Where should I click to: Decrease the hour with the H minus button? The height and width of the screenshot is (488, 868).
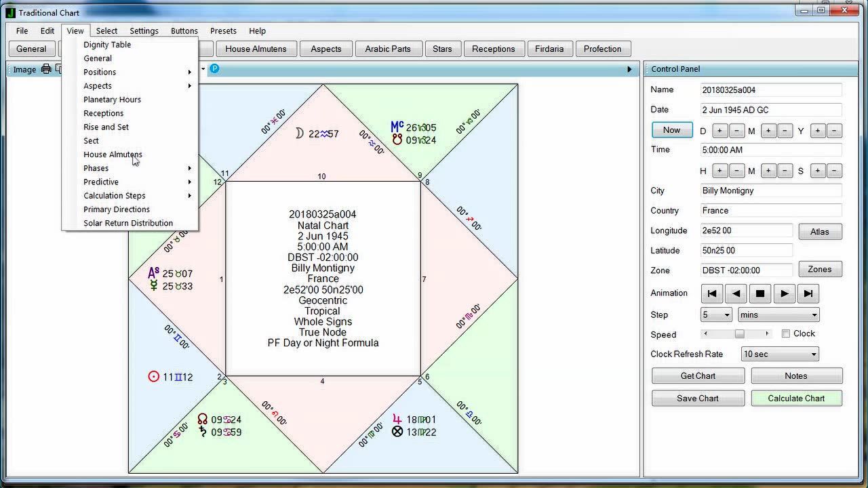pyautogui.click(x=736, y=171)
